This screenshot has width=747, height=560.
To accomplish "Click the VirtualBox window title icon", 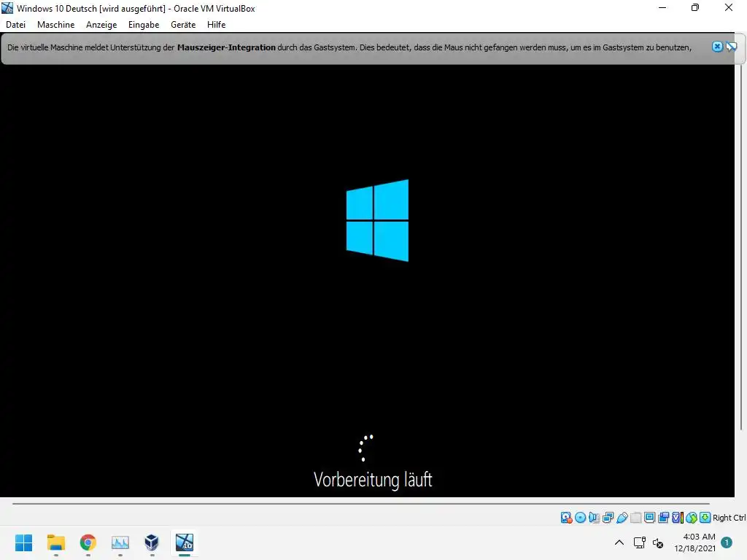I will [7, 8].
